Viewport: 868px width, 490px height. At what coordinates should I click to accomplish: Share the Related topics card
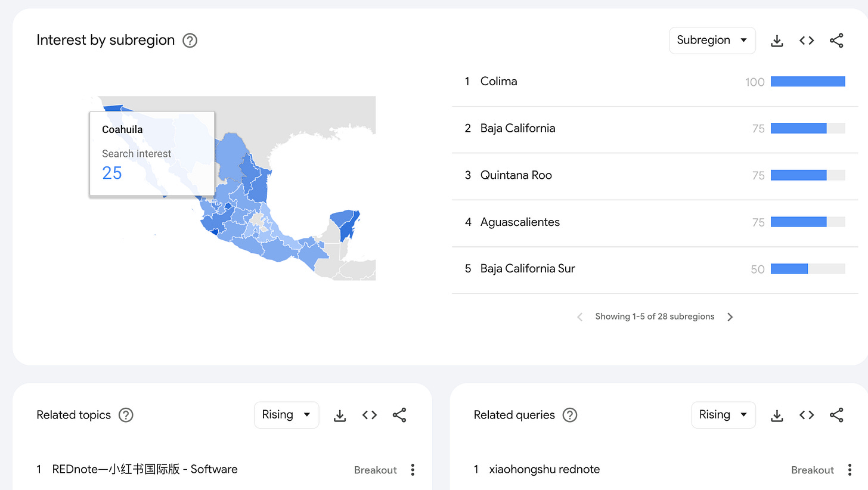399,415
